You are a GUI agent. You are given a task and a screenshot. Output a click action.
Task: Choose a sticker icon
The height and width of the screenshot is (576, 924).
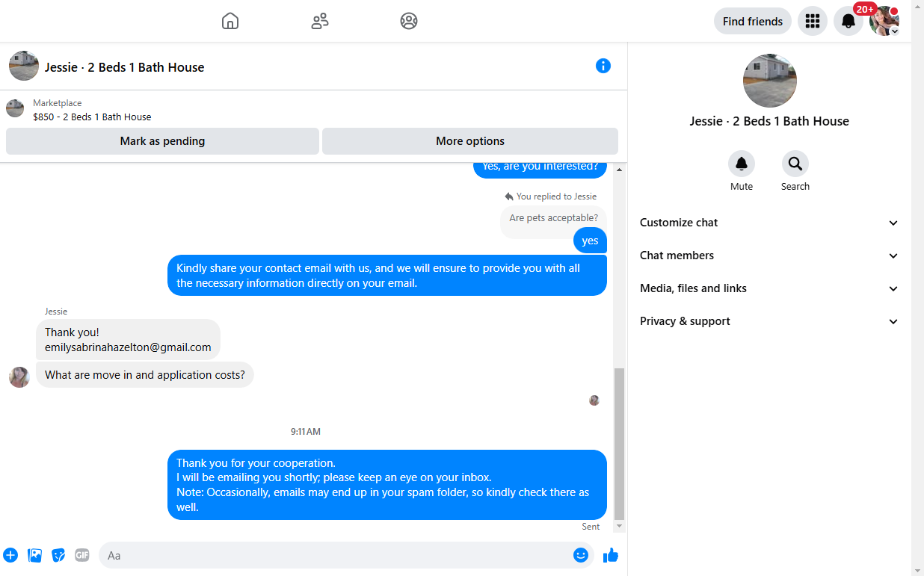coord(58,555)
